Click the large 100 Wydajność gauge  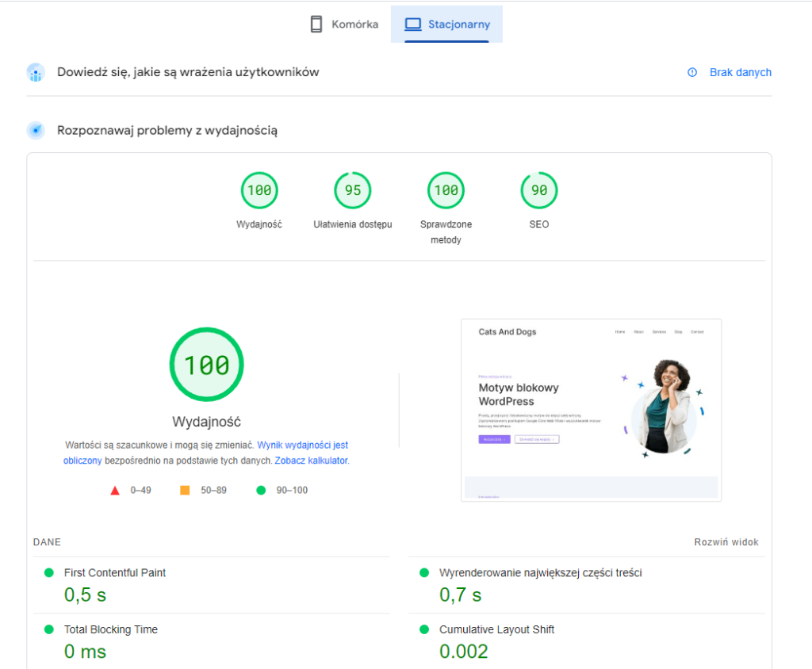click(x=207, y=365)
